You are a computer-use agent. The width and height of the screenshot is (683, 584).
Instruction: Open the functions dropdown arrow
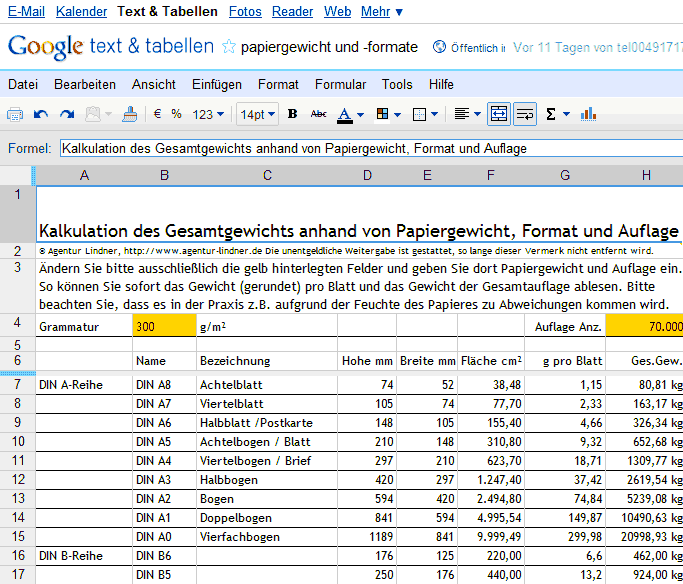pos(566,115)
